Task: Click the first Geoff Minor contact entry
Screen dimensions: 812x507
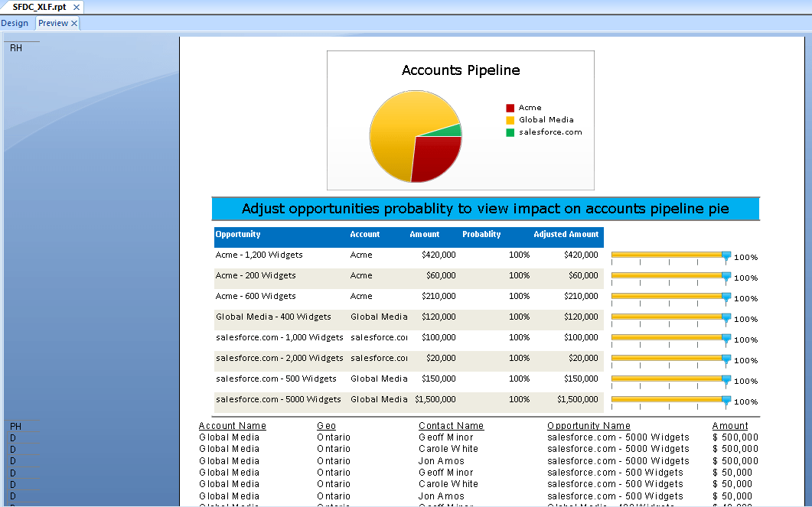Action: (446, 437)
